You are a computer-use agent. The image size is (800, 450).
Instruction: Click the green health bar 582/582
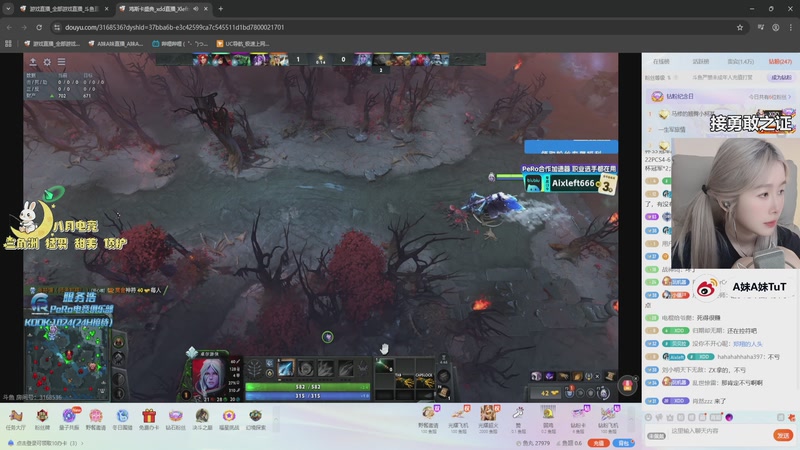[308, 387]
